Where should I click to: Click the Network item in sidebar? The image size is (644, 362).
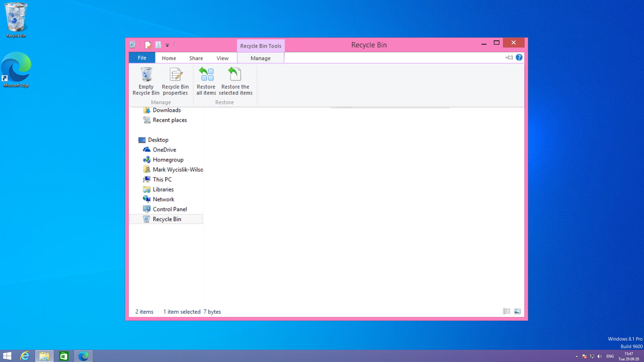coord(163,199)
